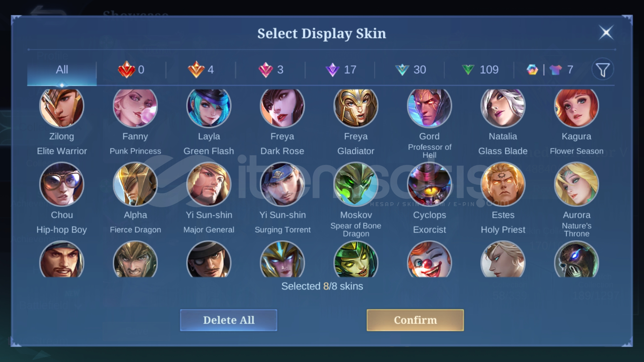This screenshot has height=362, width=644.
Task: Select Chou Hip-hop Boy skin portrait
Action: click(x=62, y=184)
